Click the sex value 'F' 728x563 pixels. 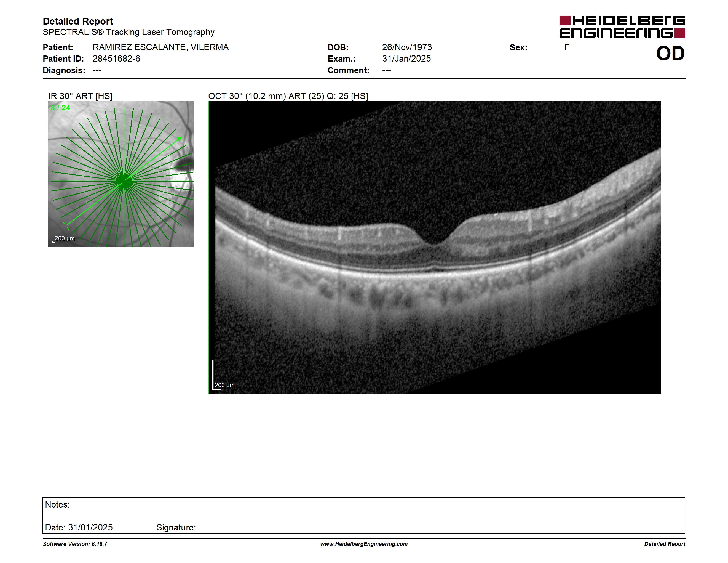567,47
